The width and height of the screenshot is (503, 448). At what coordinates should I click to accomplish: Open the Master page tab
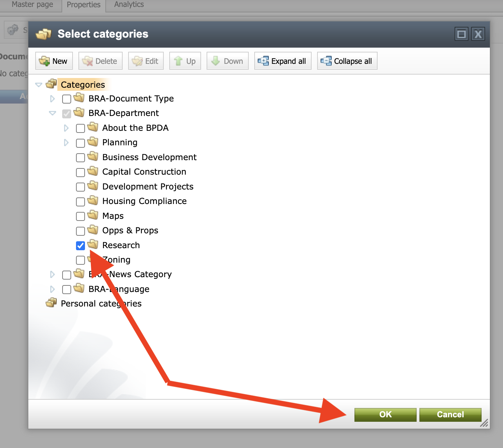[x=32, y=4]
